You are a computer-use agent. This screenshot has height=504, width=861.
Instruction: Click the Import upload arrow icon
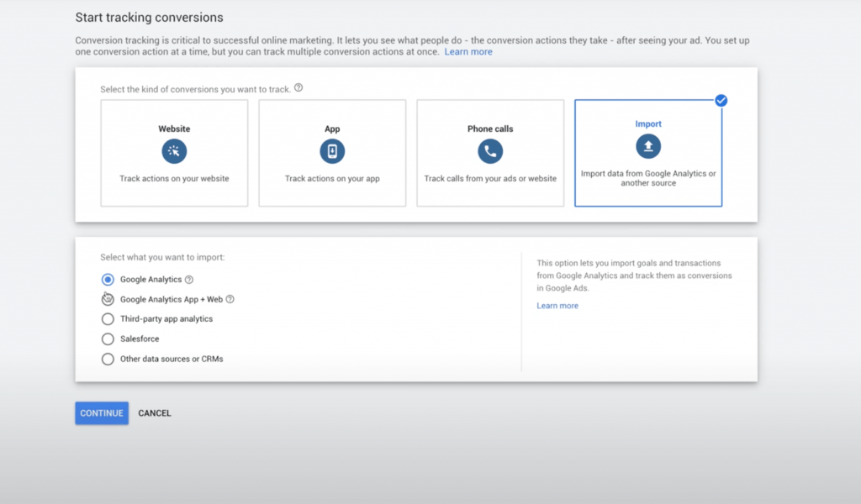click(648, 146)
